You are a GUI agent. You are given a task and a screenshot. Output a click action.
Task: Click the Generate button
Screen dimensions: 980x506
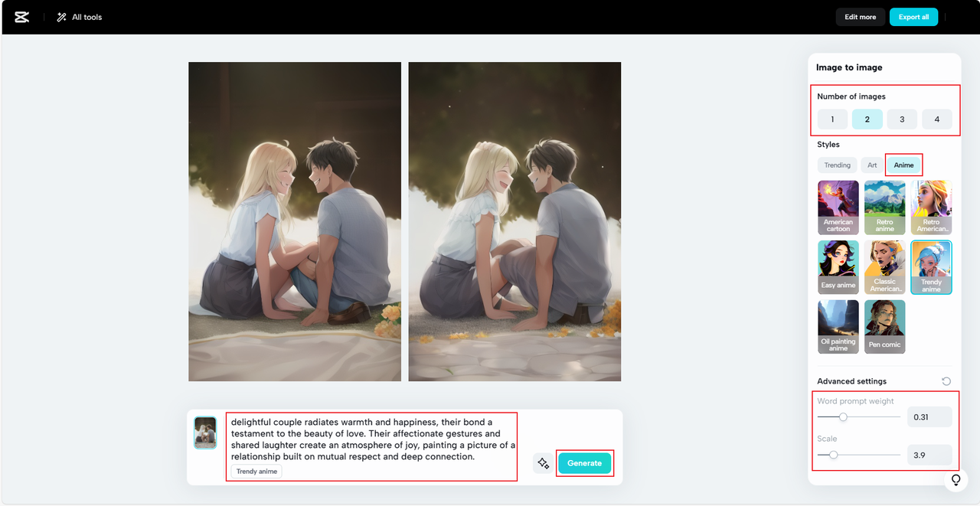584,463
